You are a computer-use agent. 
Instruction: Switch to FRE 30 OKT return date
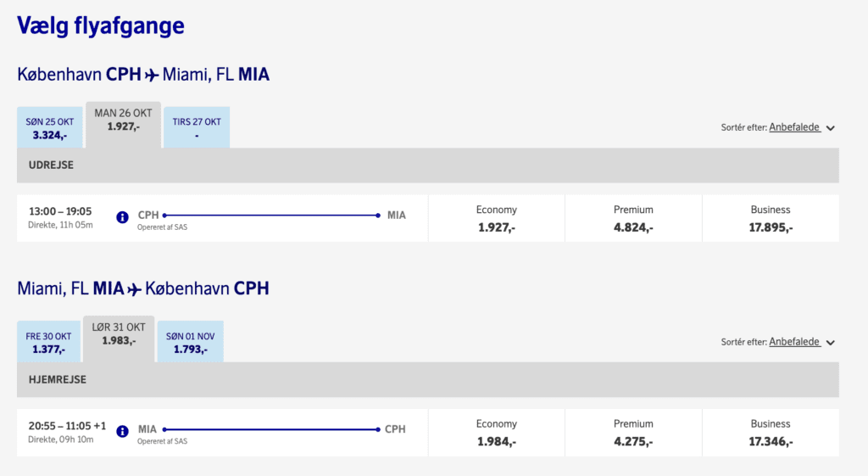click(x=49, y=341)
